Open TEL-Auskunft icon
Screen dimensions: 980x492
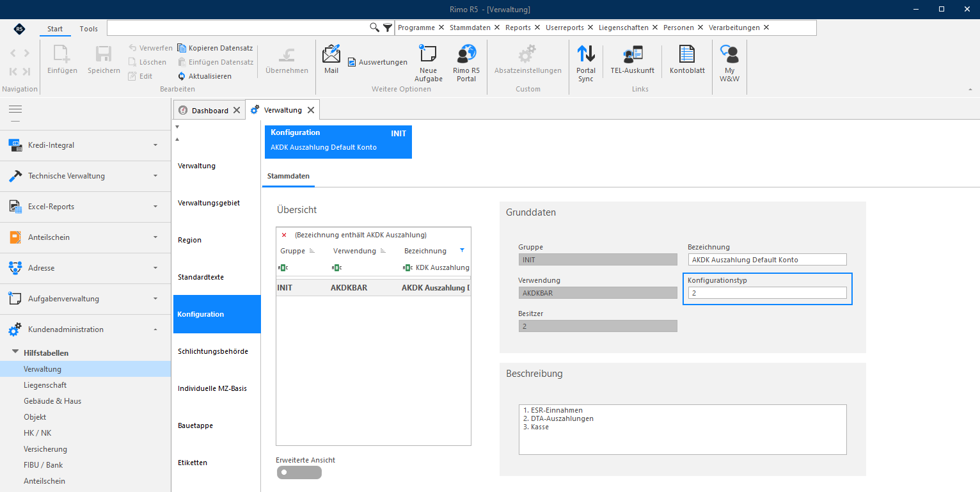[x=632, y=54]
